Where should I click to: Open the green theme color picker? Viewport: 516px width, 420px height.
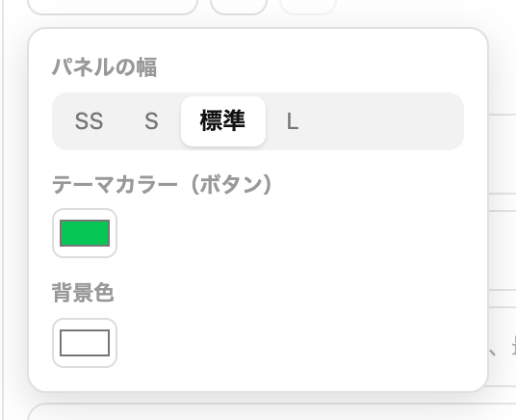(85, 233)
